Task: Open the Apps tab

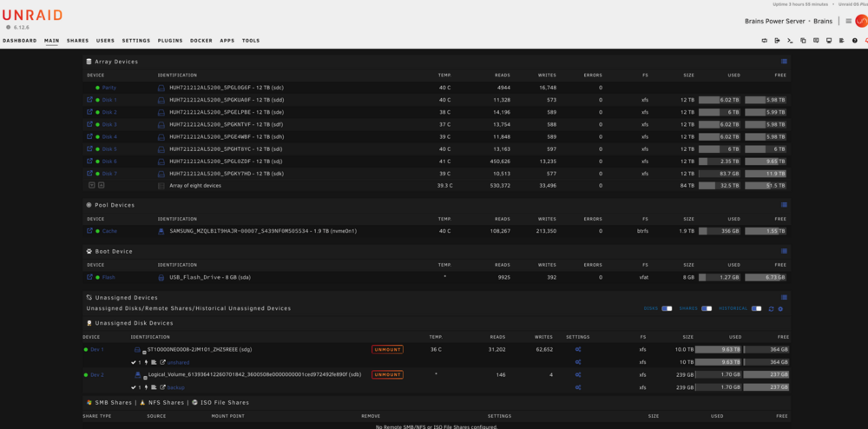Action: (227, 41)
